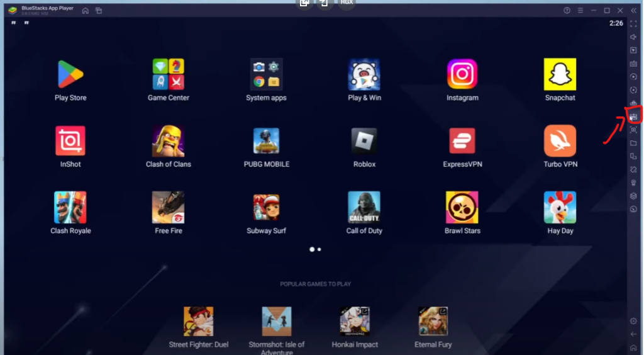Click the eco mode gauge sidebar icon
This screenshot has width=644, height=355.
click(633, 209)
